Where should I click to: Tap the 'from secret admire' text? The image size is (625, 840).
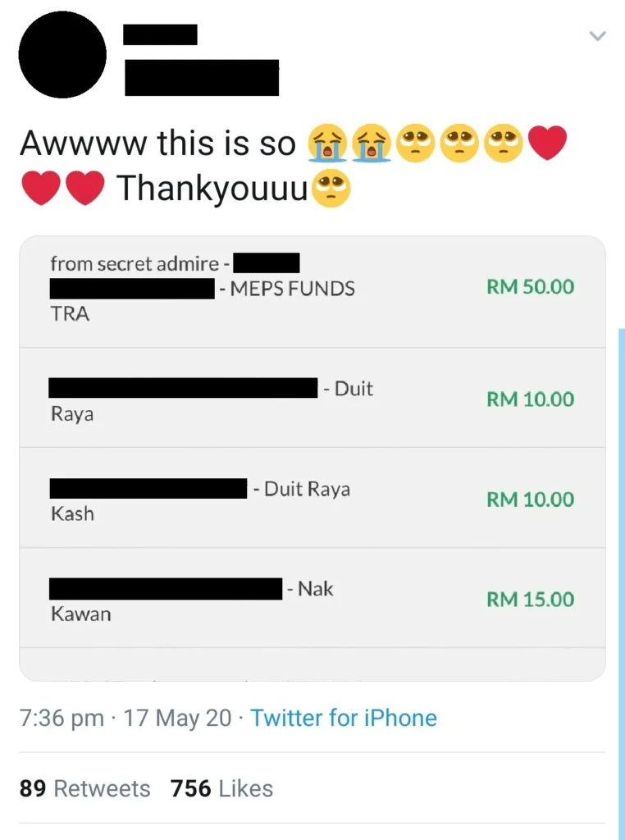[x=135, y=263]
